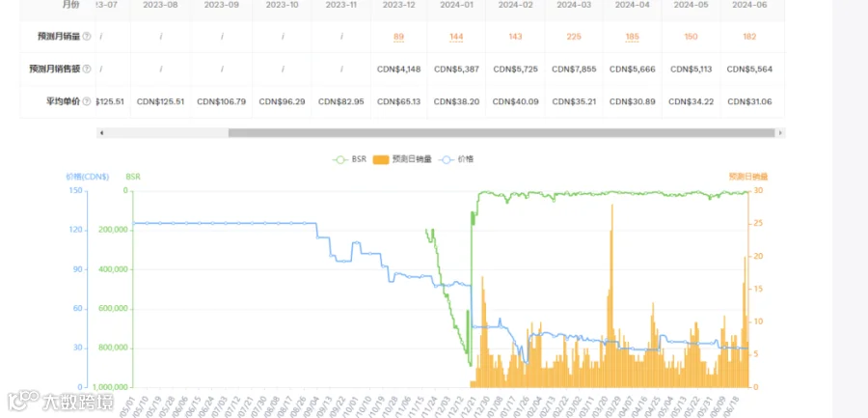Select the 2024-01 month column header
Image resolution: width=868 pixels, height=418 pixels.
pos(456,5)
